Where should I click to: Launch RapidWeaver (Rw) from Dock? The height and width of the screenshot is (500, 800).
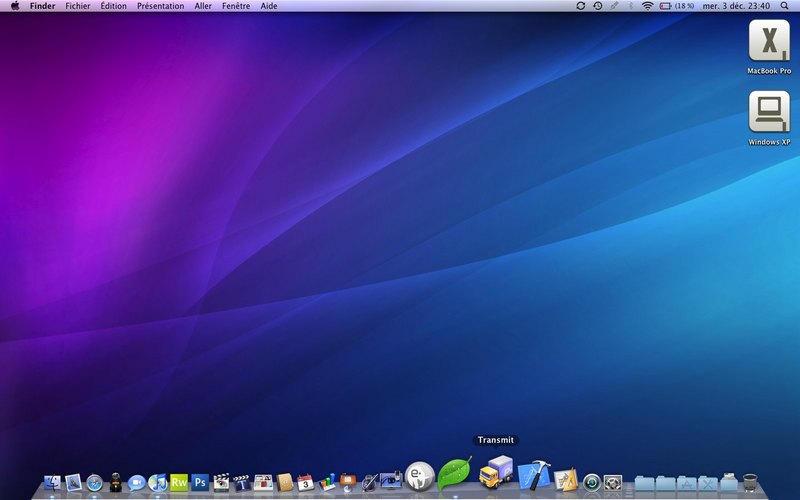tap(179, 482)
